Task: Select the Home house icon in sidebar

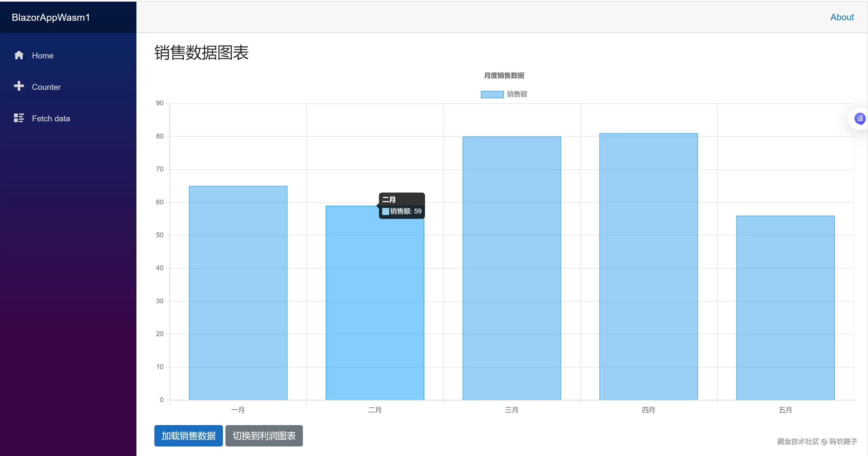Action: coord(19,55)
